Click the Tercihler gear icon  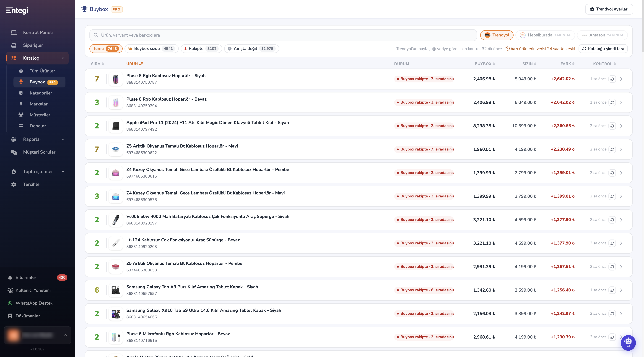14,184
